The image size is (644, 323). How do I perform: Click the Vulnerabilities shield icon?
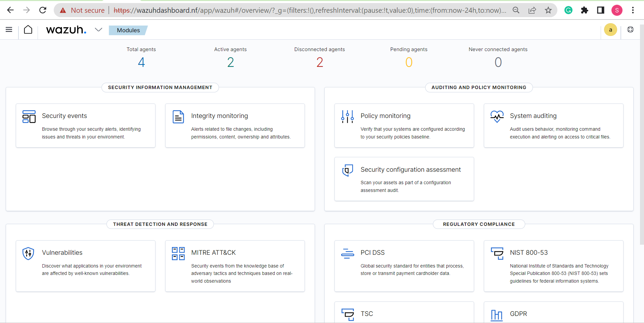28,253
